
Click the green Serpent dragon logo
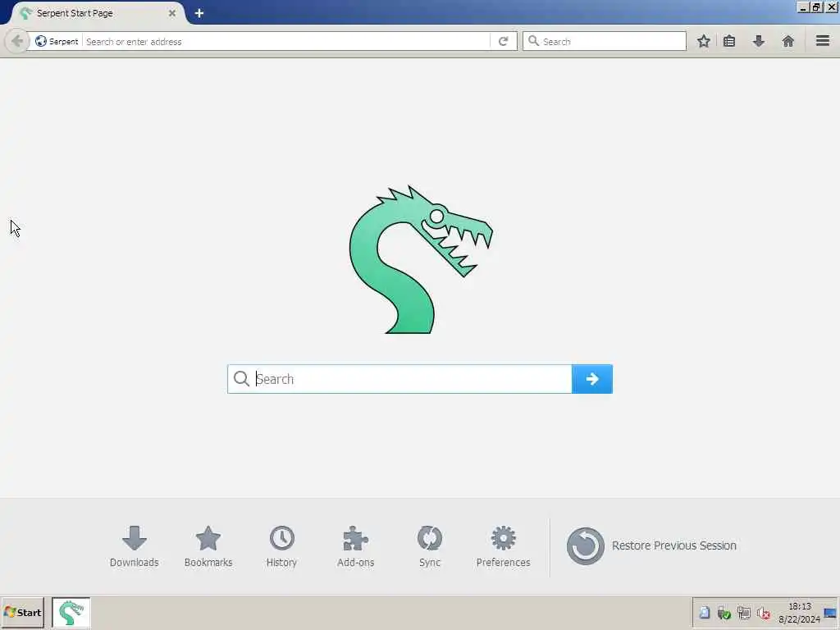coord(421,259)
